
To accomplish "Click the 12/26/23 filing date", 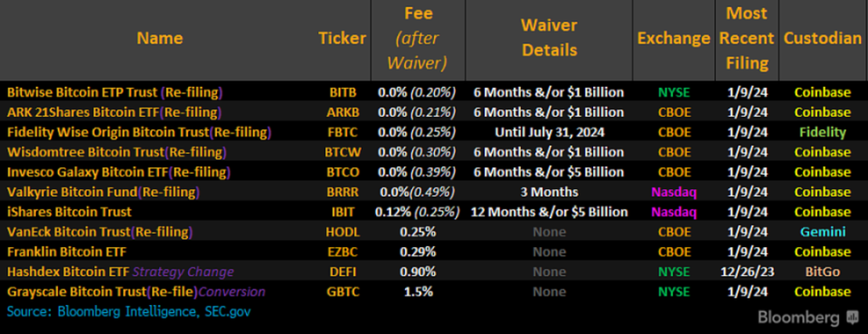I will (x=747, y=272).
